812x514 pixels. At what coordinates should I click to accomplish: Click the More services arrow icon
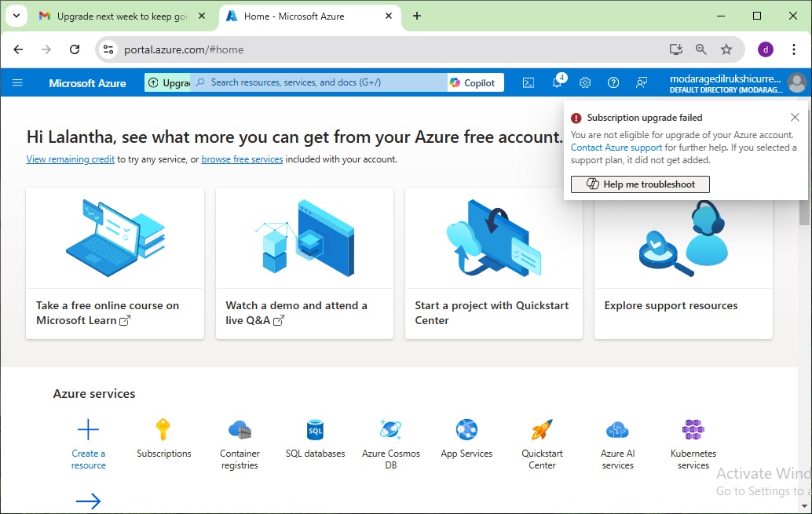coord(88,501)
